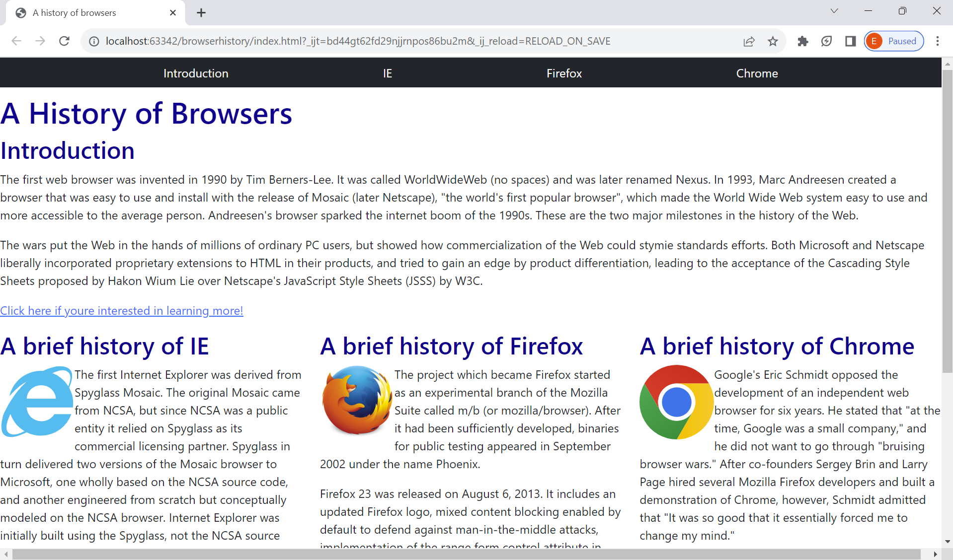Minimize the Chrome window
Viewport: 953px width, 560px height.
point(868,11)
